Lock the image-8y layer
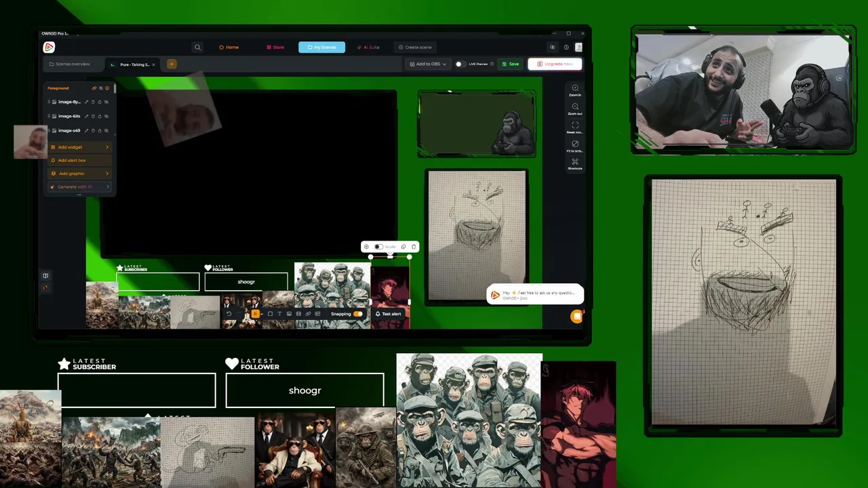Image resolution: width=868 pixels, height=488 pixels. (100, 102)
